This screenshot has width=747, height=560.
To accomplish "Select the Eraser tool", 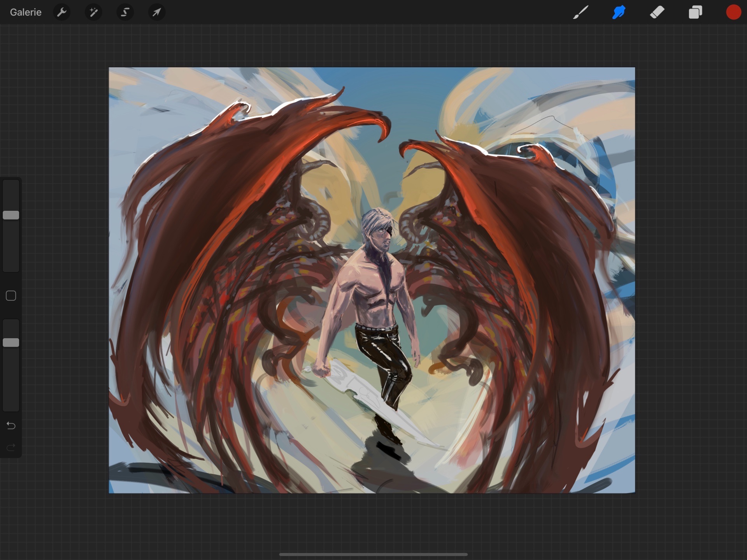I will (657, 12).
